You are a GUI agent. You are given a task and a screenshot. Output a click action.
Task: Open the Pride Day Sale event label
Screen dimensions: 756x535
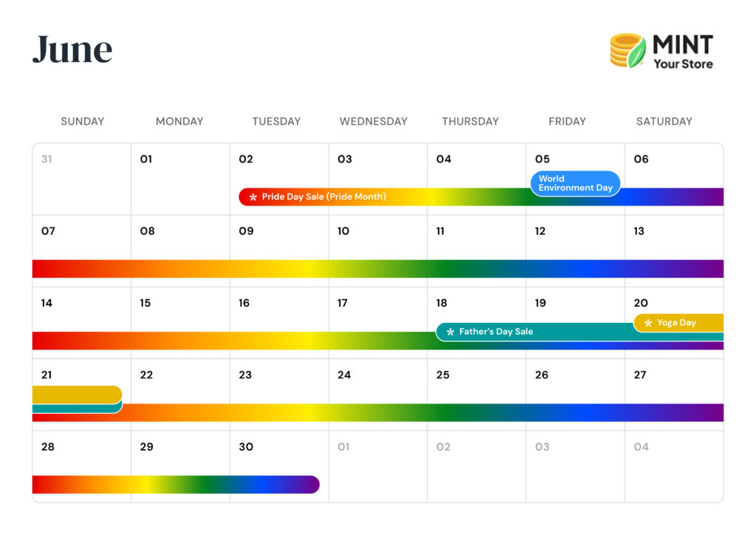323,197
